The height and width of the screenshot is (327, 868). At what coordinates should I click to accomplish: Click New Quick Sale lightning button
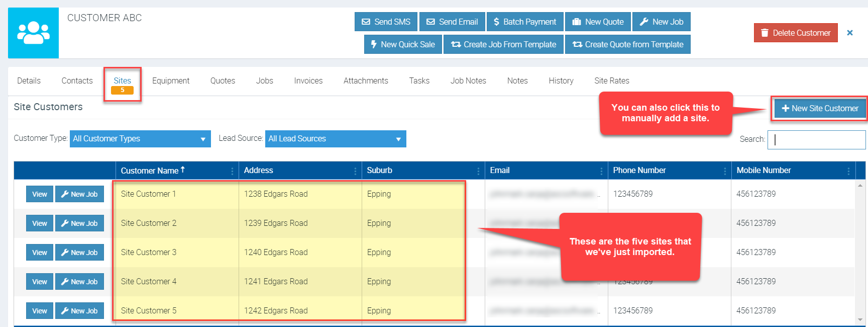[x=402, y=44]
